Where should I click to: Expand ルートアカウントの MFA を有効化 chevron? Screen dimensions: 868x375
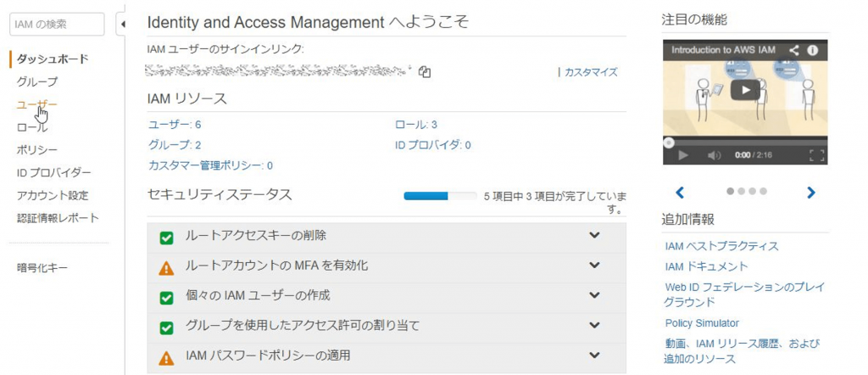tap(594, 265)
